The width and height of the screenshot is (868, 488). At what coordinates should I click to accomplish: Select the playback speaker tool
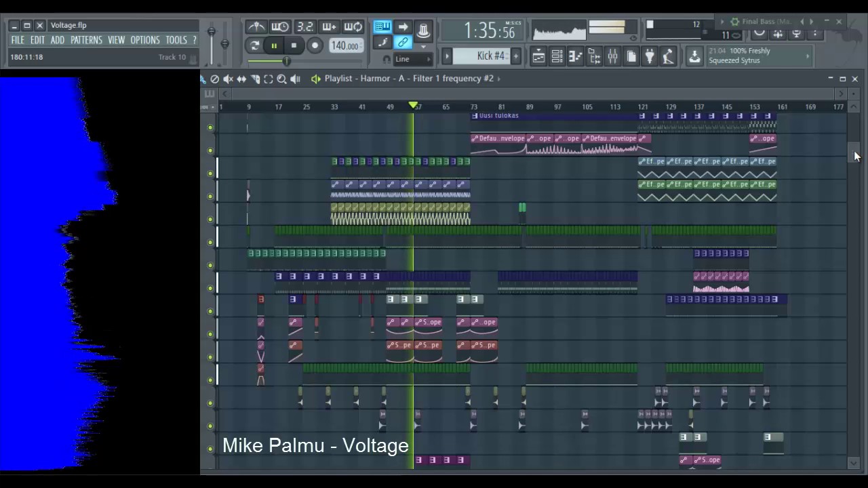click(295, 79)
